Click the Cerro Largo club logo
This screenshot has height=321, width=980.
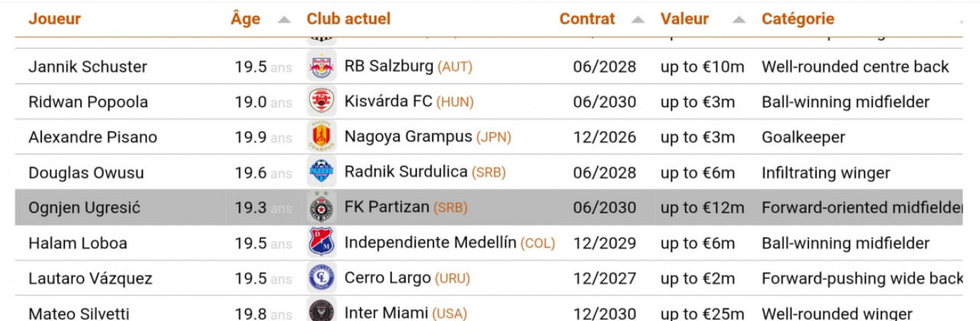[321, 278]
